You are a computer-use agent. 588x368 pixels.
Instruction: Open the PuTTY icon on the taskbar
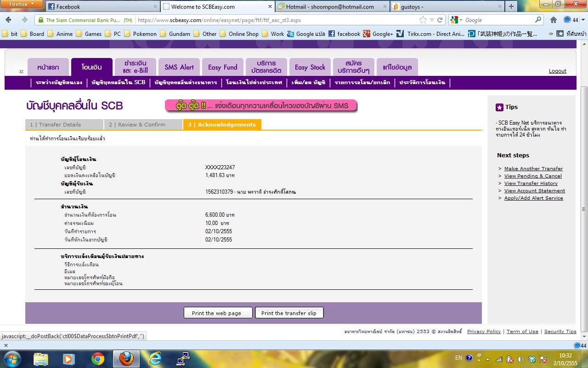[x=183, y=358]
